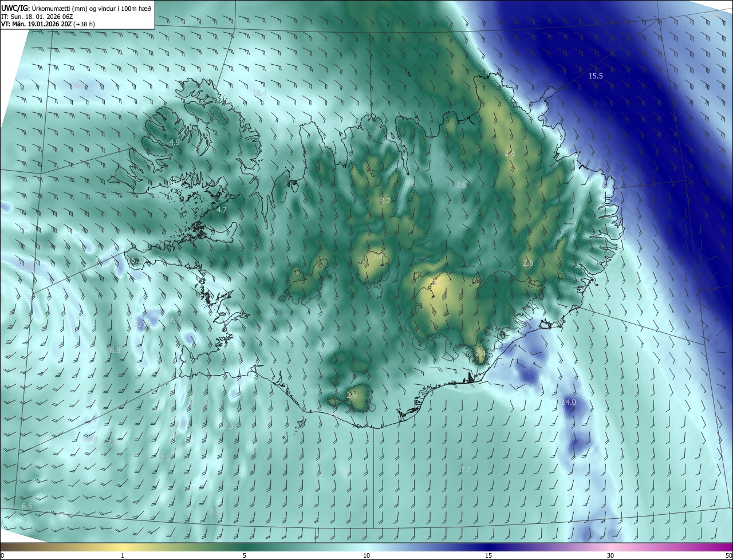Click the 2.8 value label
The width and height of the screenshot is (733, 560).
528,263
